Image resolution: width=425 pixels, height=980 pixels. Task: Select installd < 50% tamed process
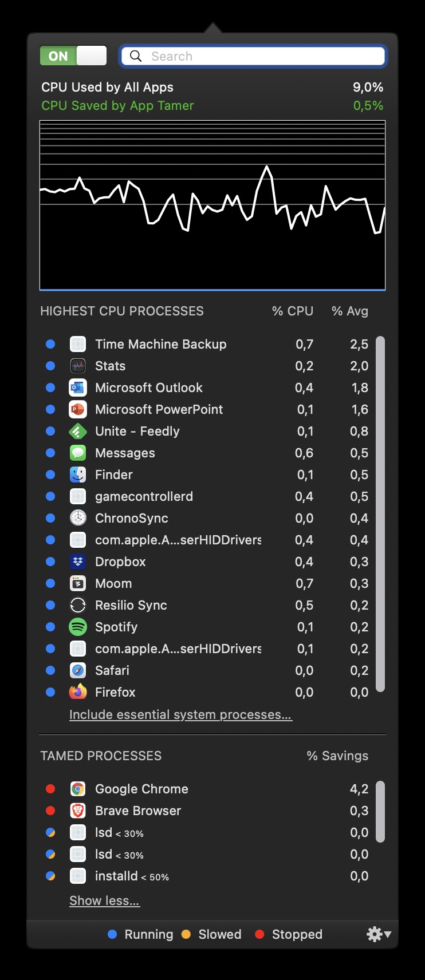click(x=132, y=876)
